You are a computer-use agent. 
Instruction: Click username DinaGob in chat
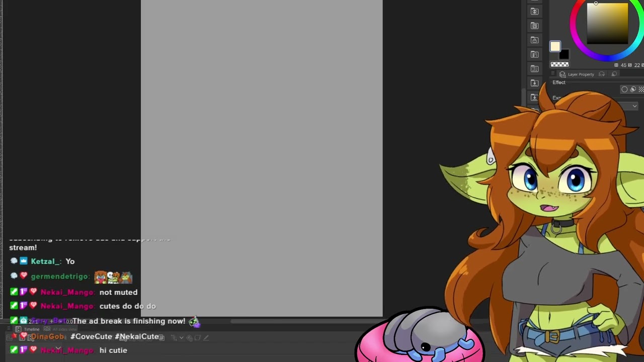point(47,336)
